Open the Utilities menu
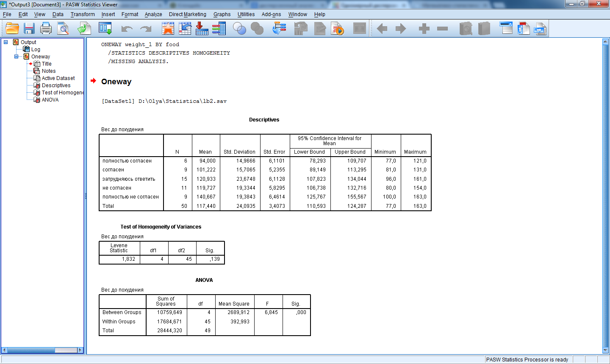 click(x=246, y=14)
